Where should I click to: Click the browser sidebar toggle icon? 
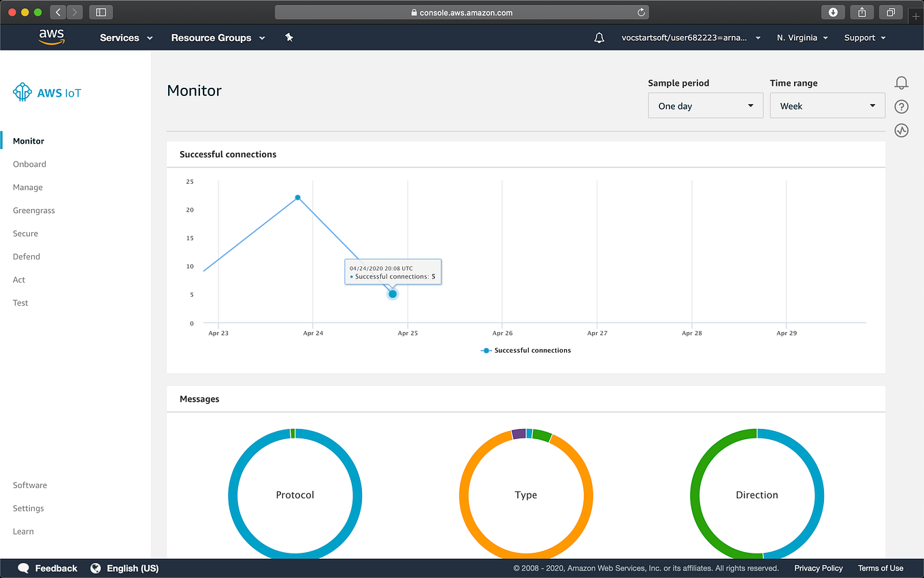(101, 12)
